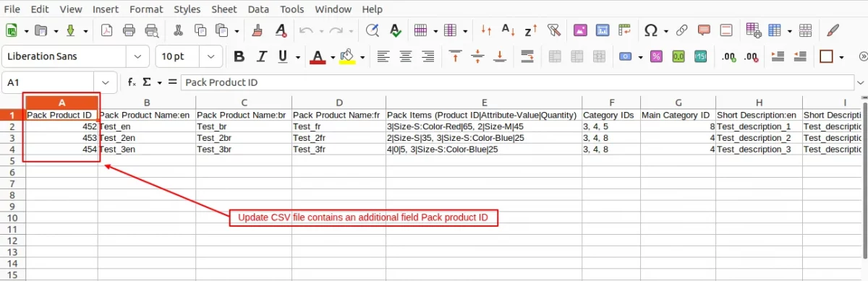The image size is (868, 281).
Task: Expand the formula bar
Action: (861, 82)
